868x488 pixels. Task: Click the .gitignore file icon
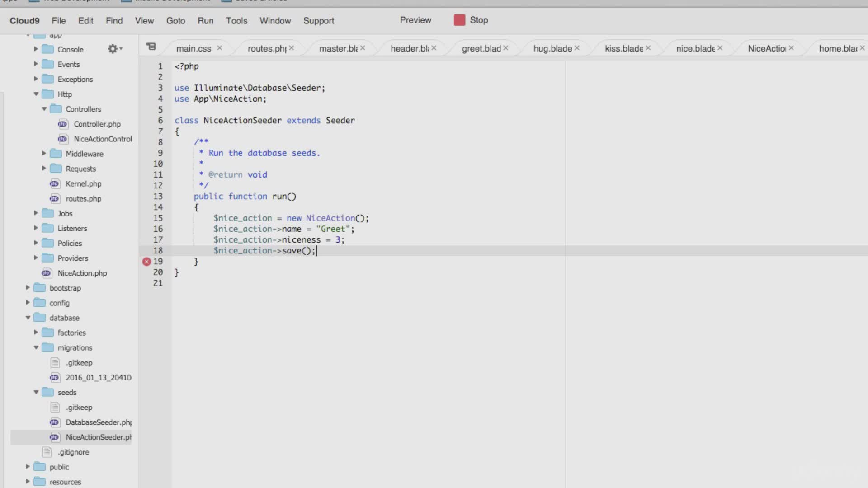47,452
